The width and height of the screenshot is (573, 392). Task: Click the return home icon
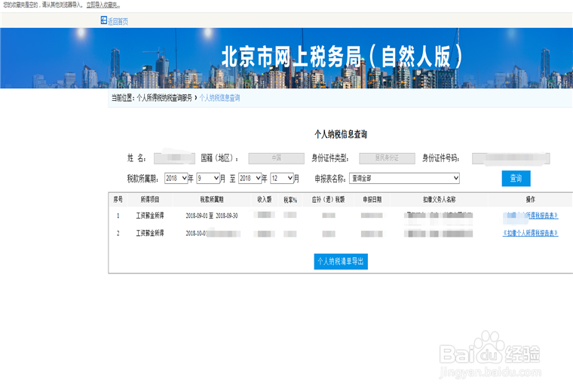(104, 20)
